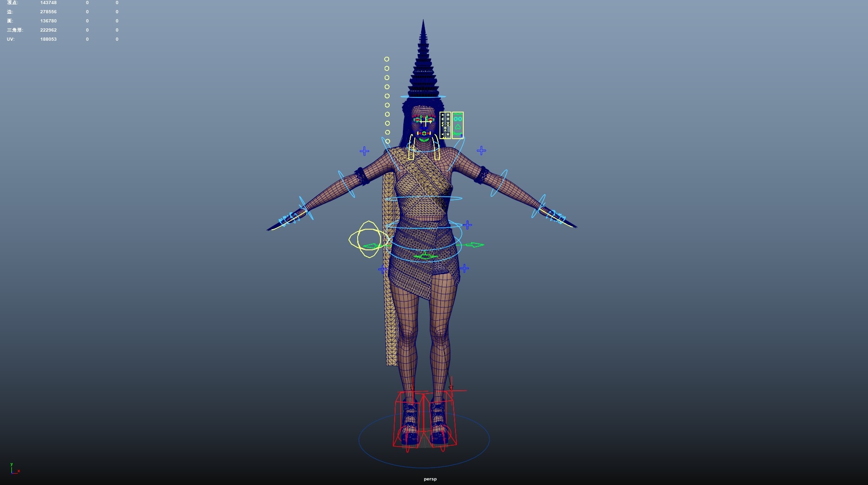Screen dimensions: 868x485
Task: Select the screen-right elbow ring control
Action: coord(499,183)
